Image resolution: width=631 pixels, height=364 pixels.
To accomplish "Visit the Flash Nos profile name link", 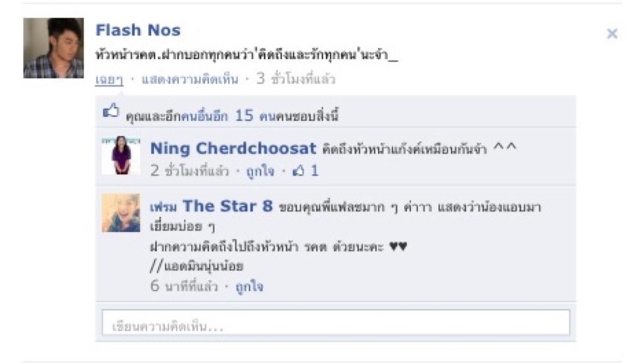I will point(138,30).
